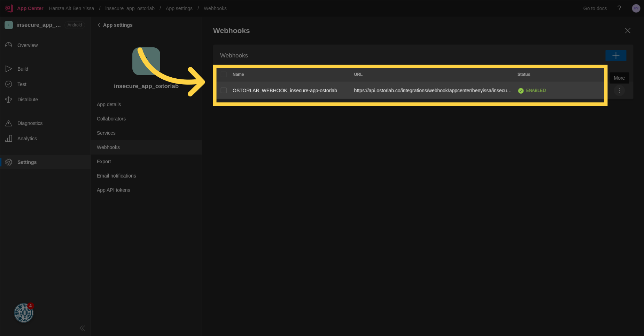The image size is (644, 336).
Task: Open the More options menu for webhook
Action: (619, 91)
